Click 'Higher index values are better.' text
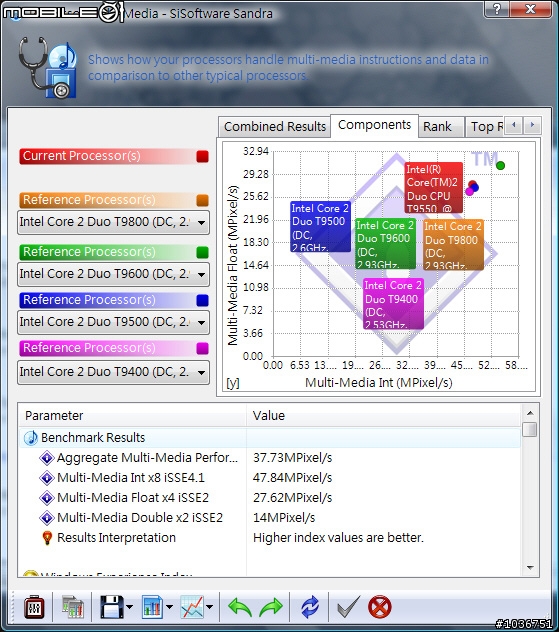559x632 pixels. (x=338, y=538)
